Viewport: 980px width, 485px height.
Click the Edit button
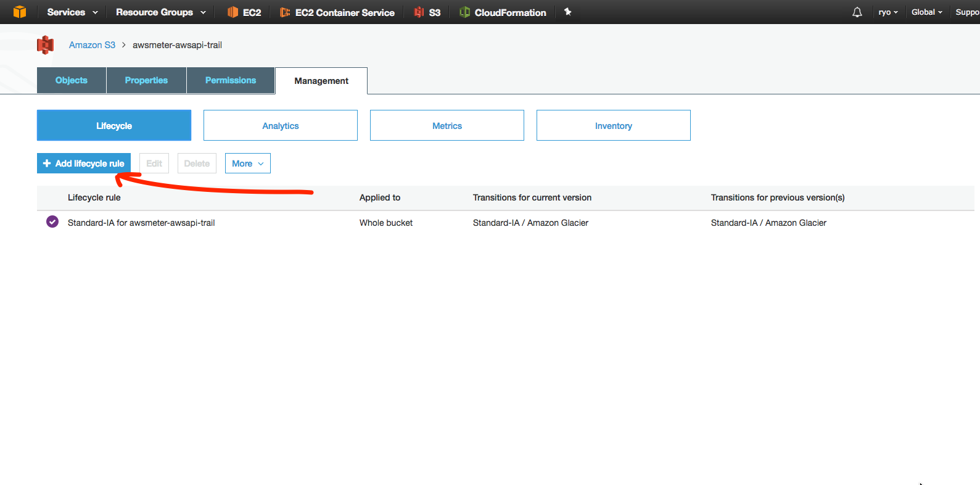pyautogui.click(x=154, y=164)
